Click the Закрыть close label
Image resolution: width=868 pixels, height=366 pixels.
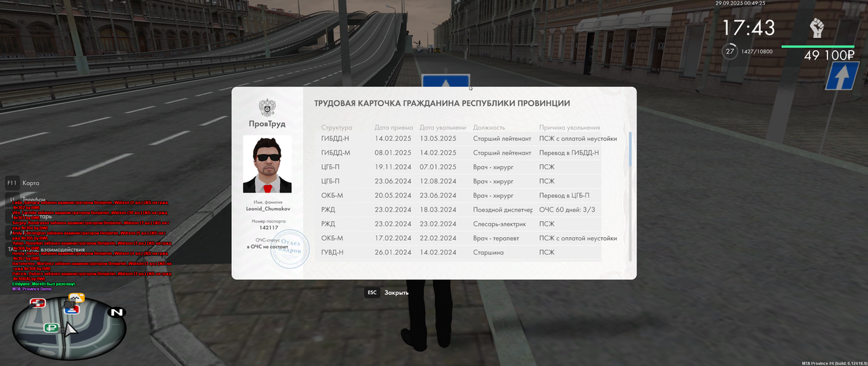coord(396,293)
